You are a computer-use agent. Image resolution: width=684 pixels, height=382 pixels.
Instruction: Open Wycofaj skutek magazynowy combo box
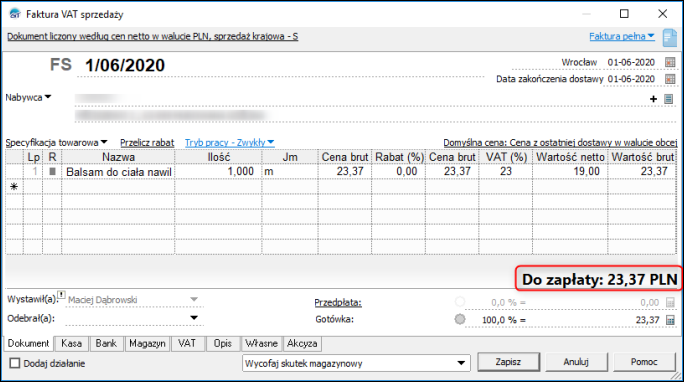(356, 363)
